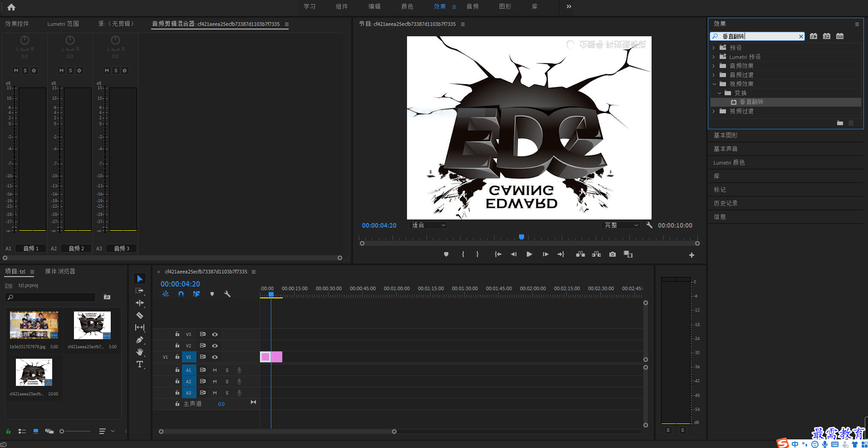Open program monitor wrench settings
The width and height of the screenshot is (868, 448).
(x=649, y=225)
